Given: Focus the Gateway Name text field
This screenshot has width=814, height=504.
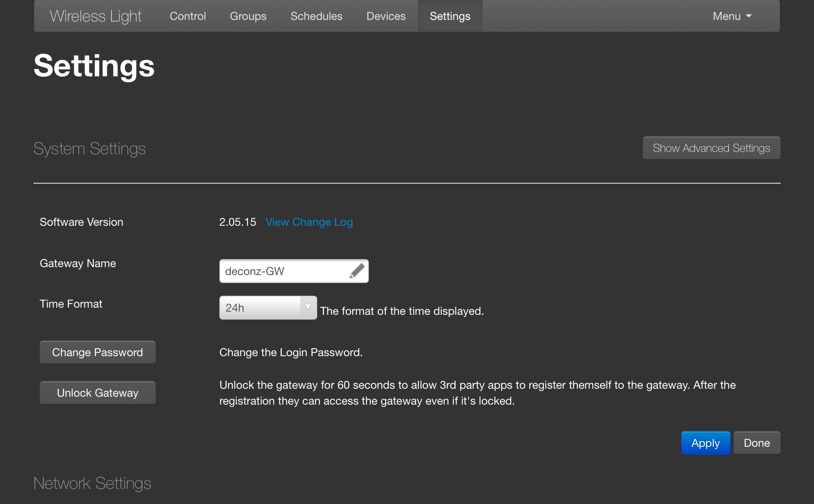Looking at the screenshot, I should click(x=282, y=271).
